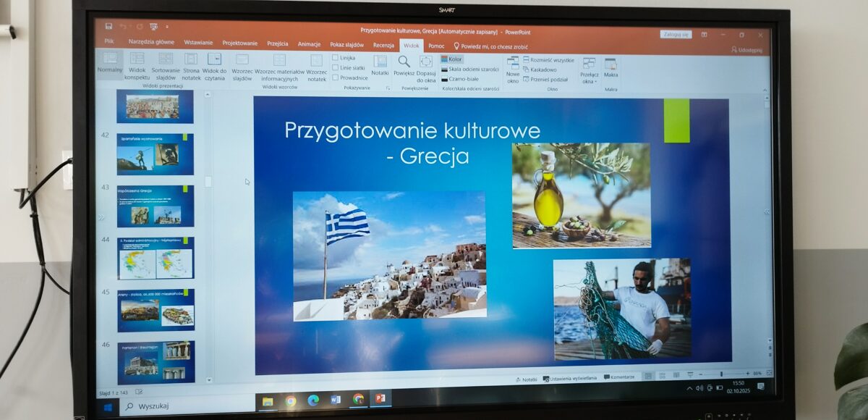Open the Pokazywanie group dialog launcher

pyautogui.click(x=388, y=88)
